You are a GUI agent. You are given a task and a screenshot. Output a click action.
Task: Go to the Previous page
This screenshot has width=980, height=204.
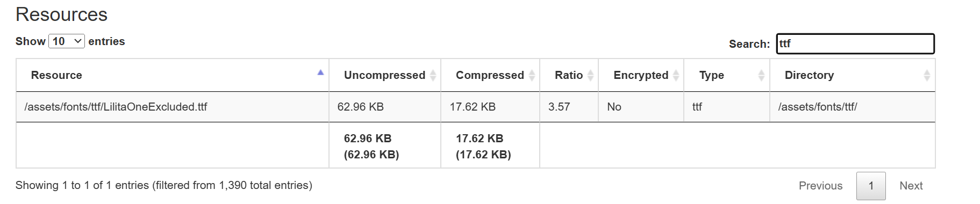820,186
